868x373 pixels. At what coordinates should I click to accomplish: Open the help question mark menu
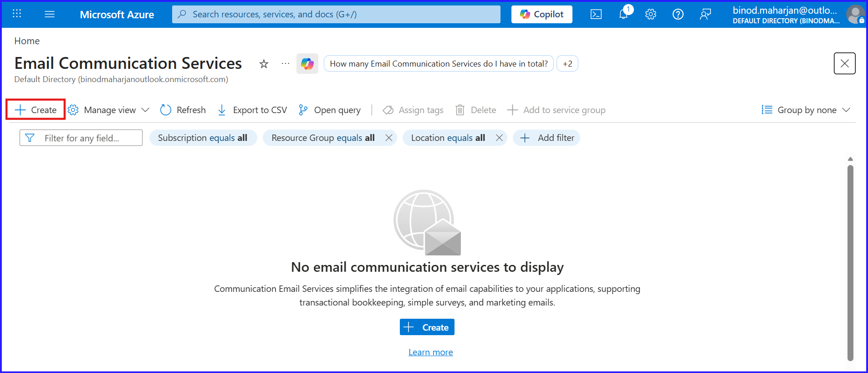point(678,14)
